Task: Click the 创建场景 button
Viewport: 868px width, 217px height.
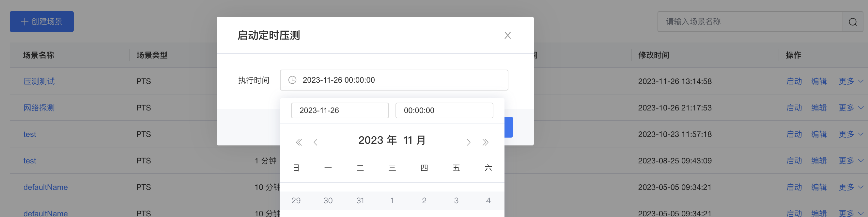Action: click(42, 22)
